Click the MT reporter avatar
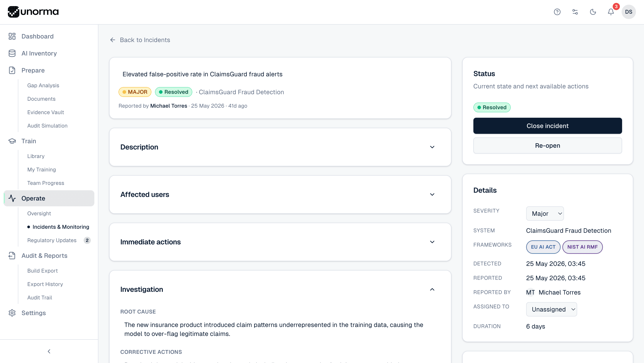 pyautogui.click(x=530, y=293)
